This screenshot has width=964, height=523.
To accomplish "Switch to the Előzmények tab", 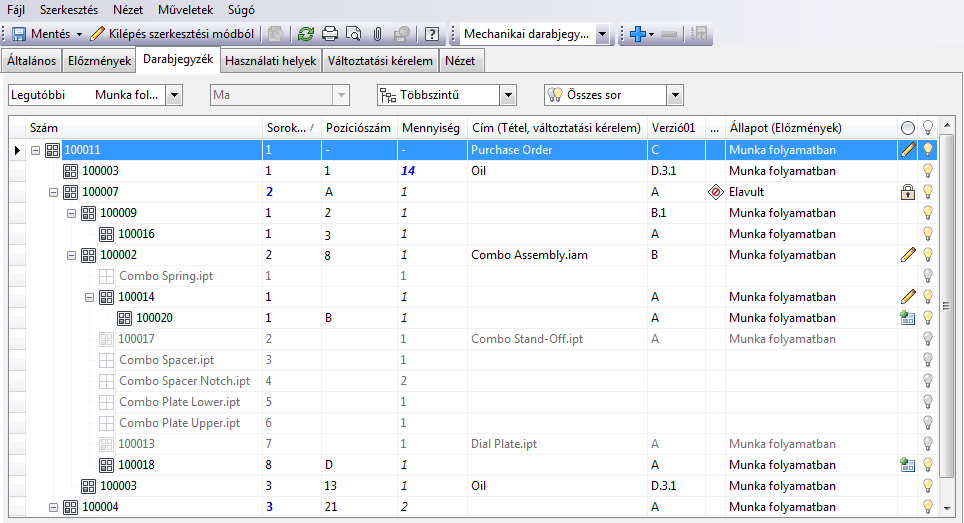I will click(x=99, y=61).
